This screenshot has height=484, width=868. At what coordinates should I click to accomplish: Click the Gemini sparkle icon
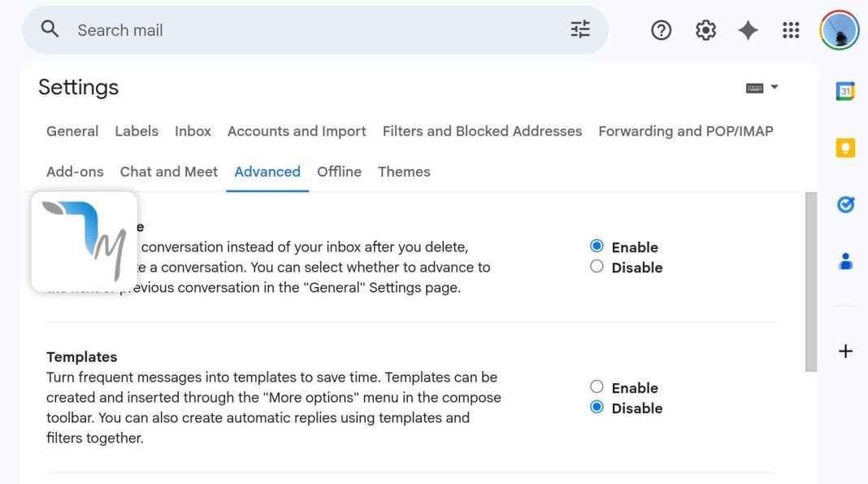tap(748, 30)
